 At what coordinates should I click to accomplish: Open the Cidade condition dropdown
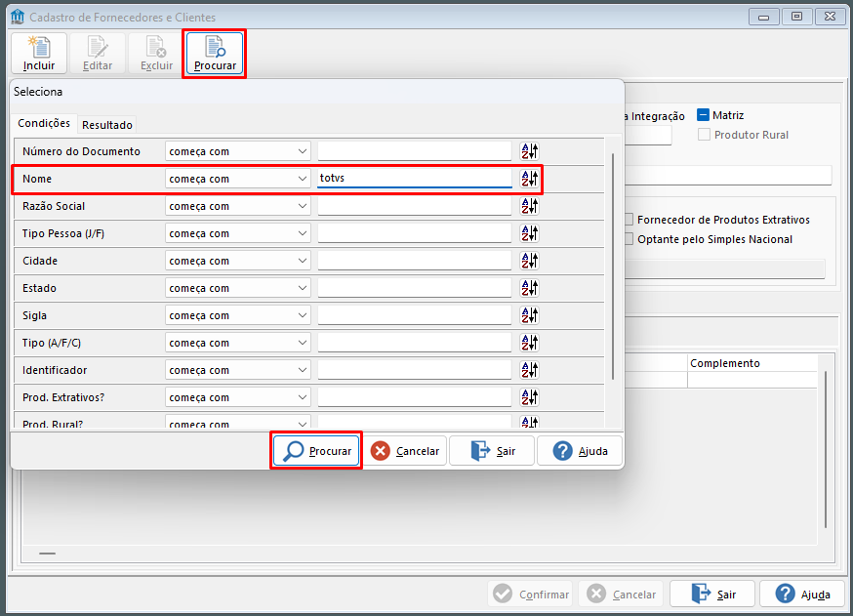(x=238, y=261)
